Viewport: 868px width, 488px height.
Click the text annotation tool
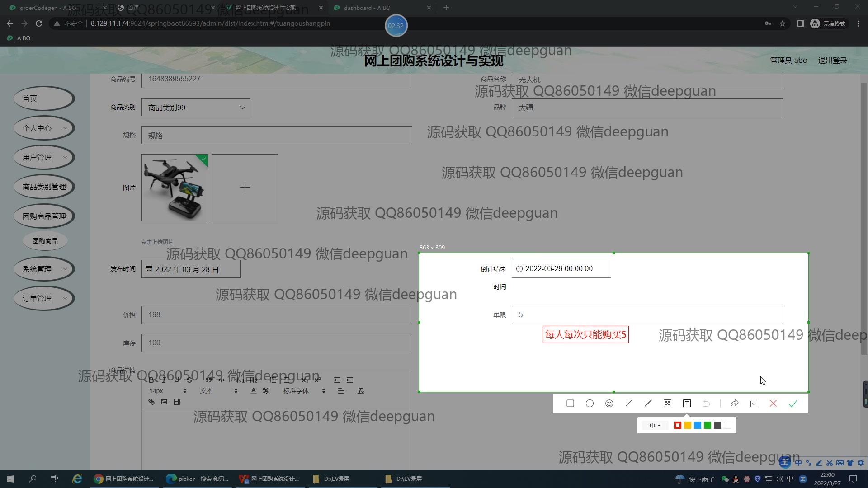(687, 404)
